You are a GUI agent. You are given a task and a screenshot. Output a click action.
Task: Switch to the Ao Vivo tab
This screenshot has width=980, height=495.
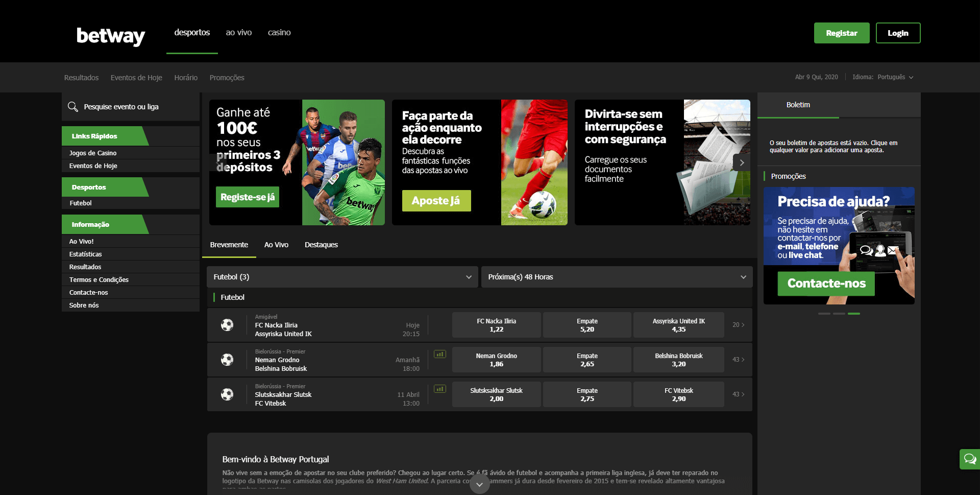[x=276, y=245]
